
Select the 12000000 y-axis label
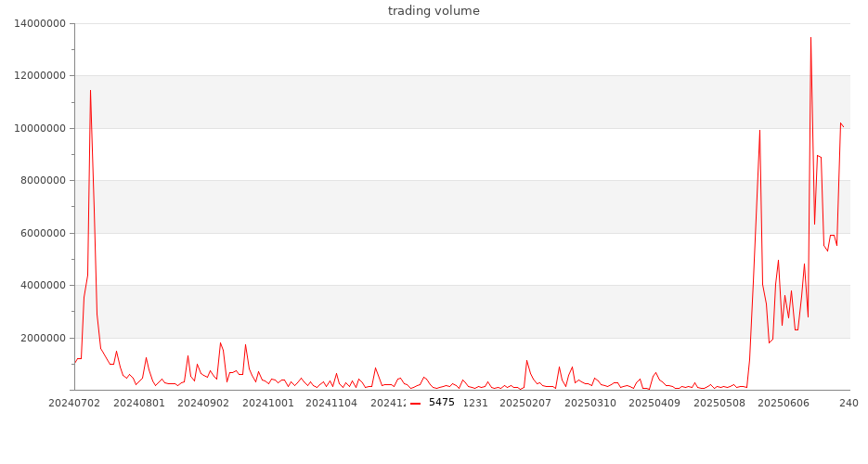click(39, 76)
